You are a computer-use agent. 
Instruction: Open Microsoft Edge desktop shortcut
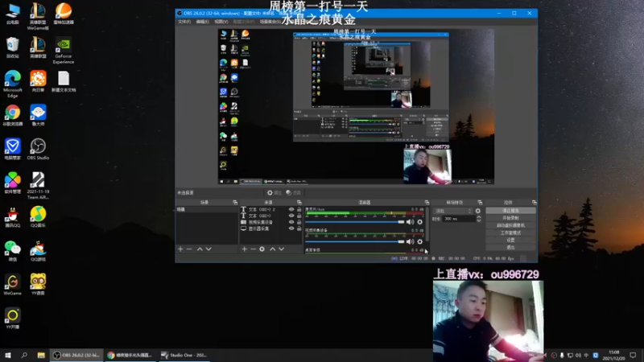(12, 84)
